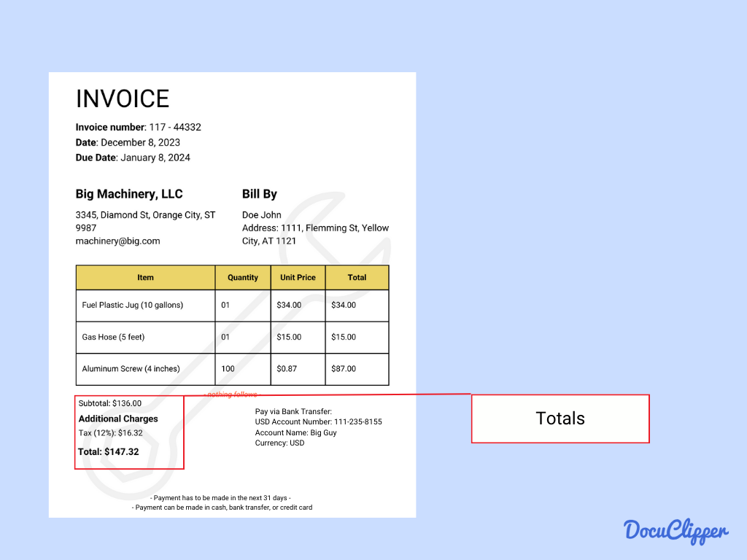747x560 pixels.
Task: Click Pay via Bank Transfer text
Action: 293,411
